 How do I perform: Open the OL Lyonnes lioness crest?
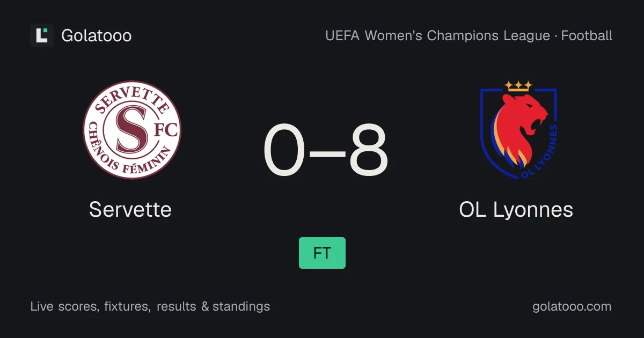[x=518, y=129]
